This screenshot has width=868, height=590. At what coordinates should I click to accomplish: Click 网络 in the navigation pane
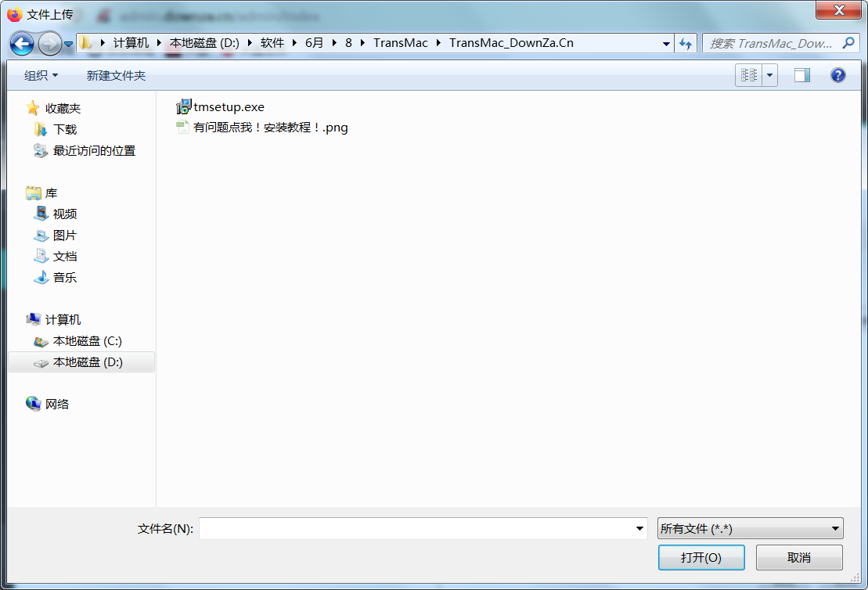coord(57,405)
